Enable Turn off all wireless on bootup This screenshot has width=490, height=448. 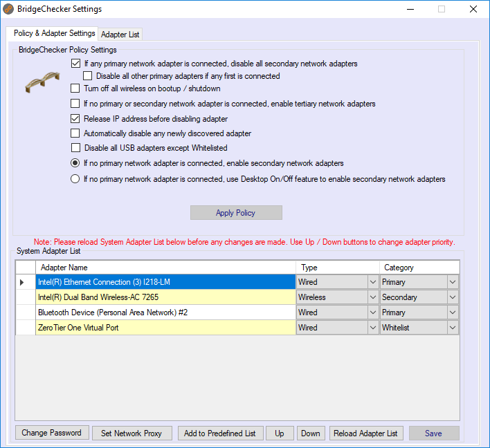tap(75, 88)
